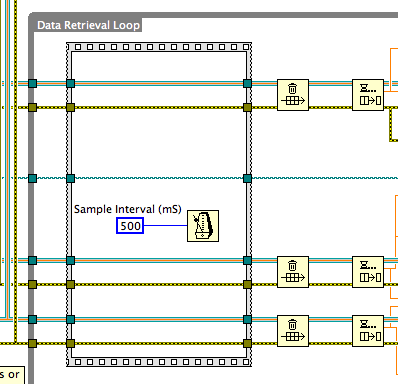
Task: Click the wavy teal wire's tunnel on the loop's gray border
Action: (32, 178)
